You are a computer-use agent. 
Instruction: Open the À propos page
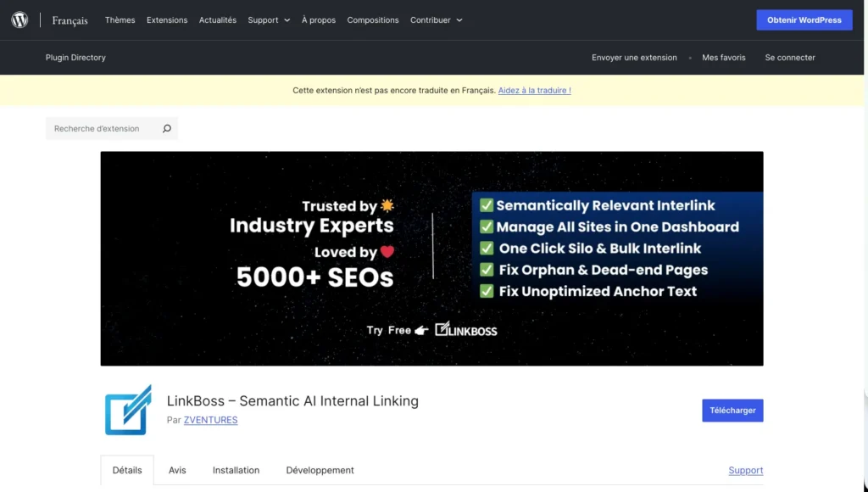coord(319,20)
